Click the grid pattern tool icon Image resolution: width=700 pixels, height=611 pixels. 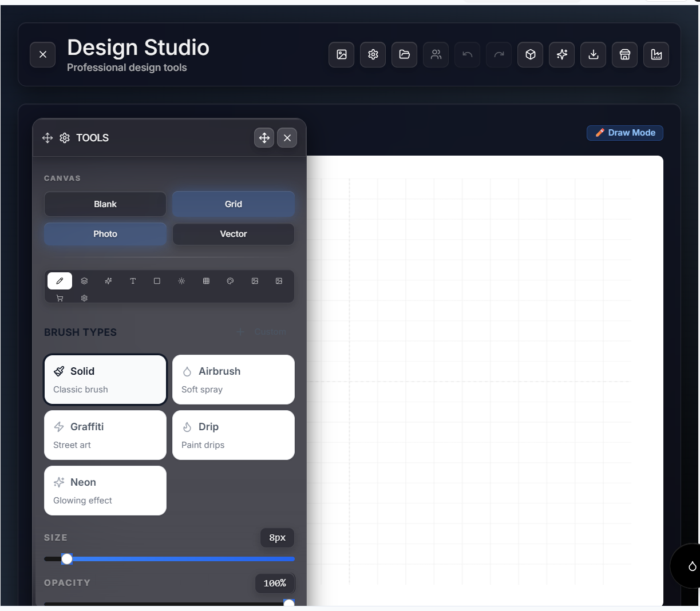tap(206, 281)
